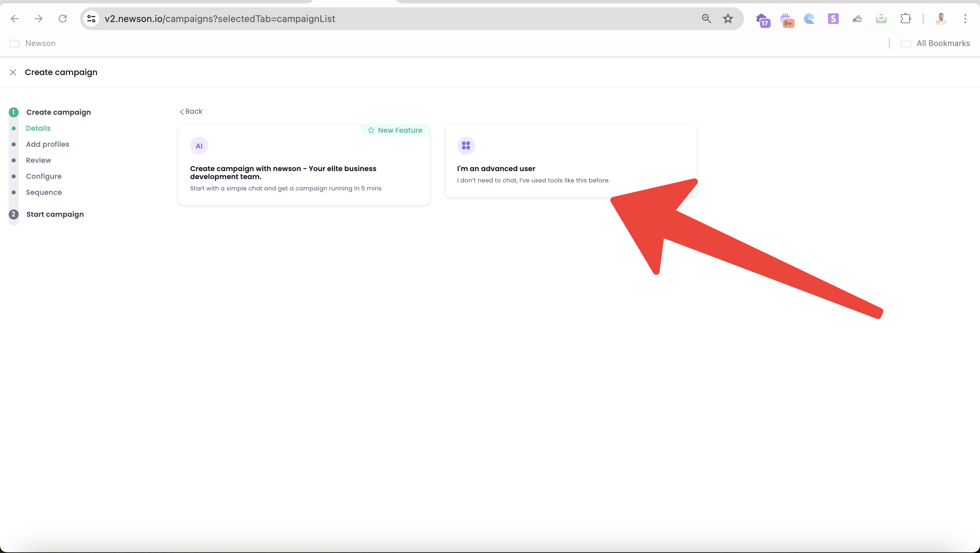980x553 pixels.
Task: Select the Configure step in sidebar
Action: point(44,176)
